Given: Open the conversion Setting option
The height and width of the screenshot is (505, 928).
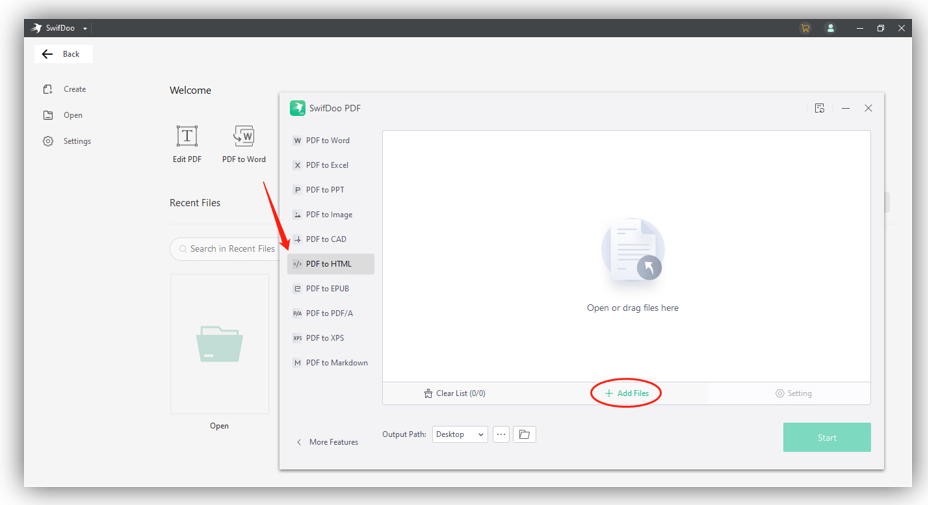Looking at the screenshot, I should pyautogui.click(x=794, y=393).
